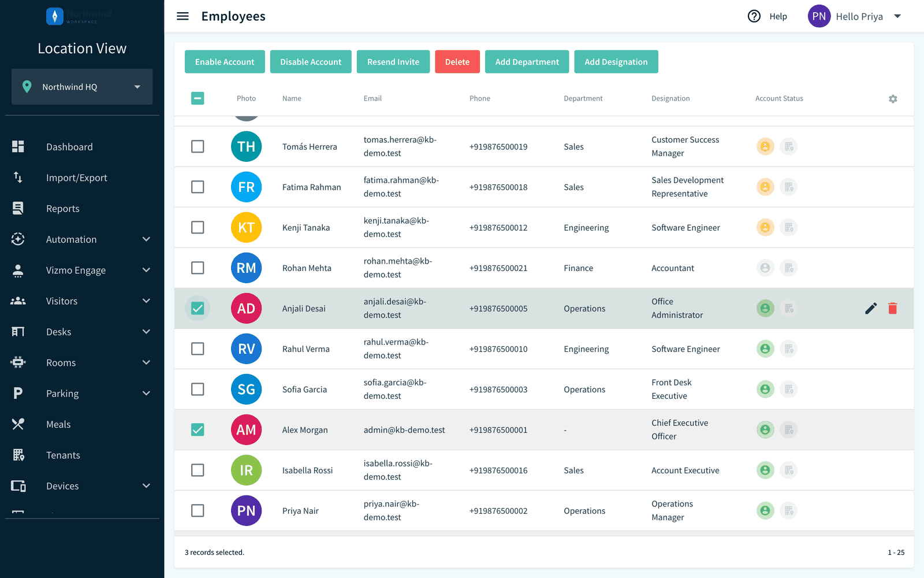Click the Resend Invite button
Viewport: 924px width, 578px height.
point(393,62)
